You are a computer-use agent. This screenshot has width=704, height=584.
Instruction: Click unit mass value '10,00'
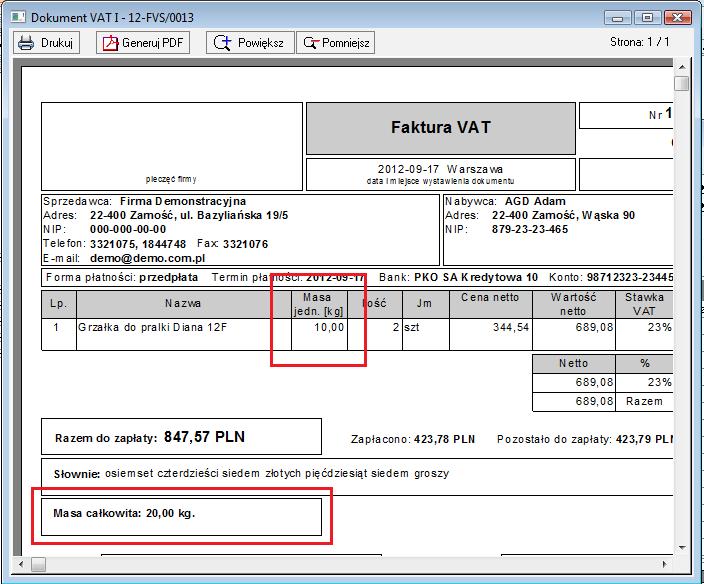(329, 327)
